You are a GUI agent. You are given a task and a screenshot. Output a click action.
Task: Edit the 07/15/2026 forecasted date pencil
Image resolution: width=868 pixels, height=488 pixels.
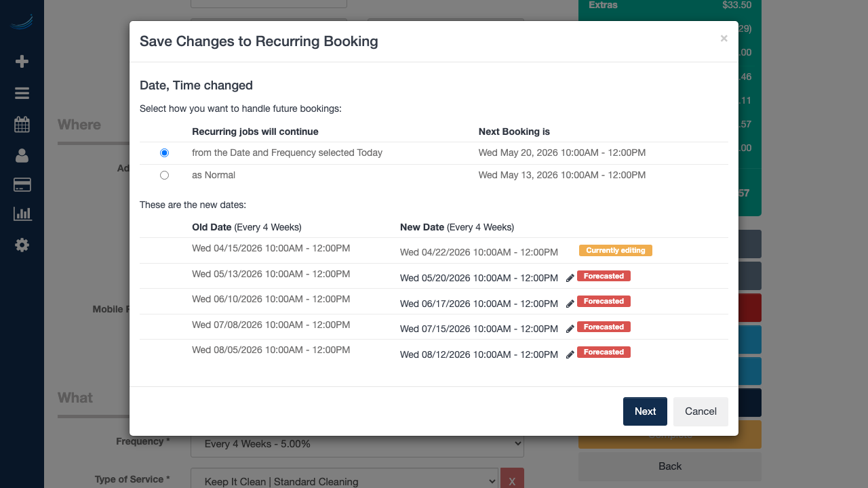[570, 329]
